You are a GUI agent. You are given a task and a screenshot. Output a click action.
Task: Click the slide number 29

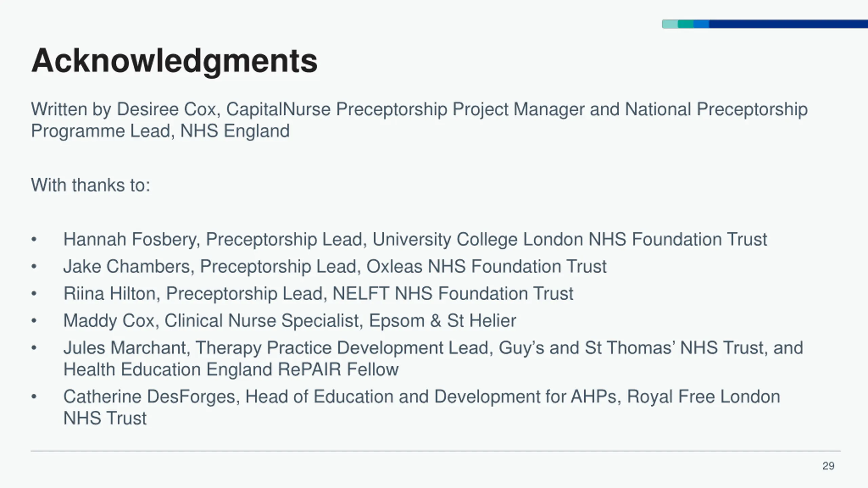point(828,466)
